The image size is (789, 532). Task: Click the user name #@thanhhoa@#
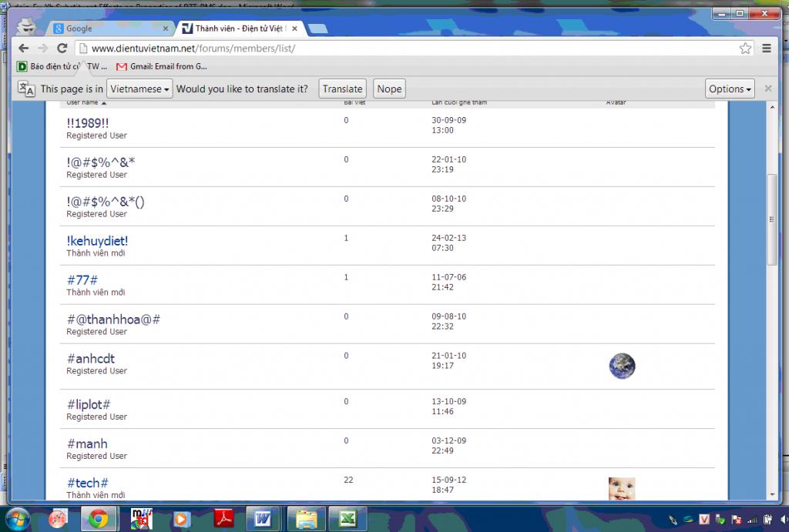pyautogui.click(x=114, y=320)
